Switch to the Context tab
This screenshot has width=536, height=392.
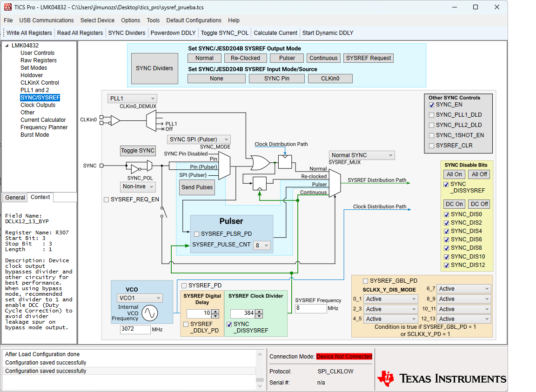click(40, 197)
